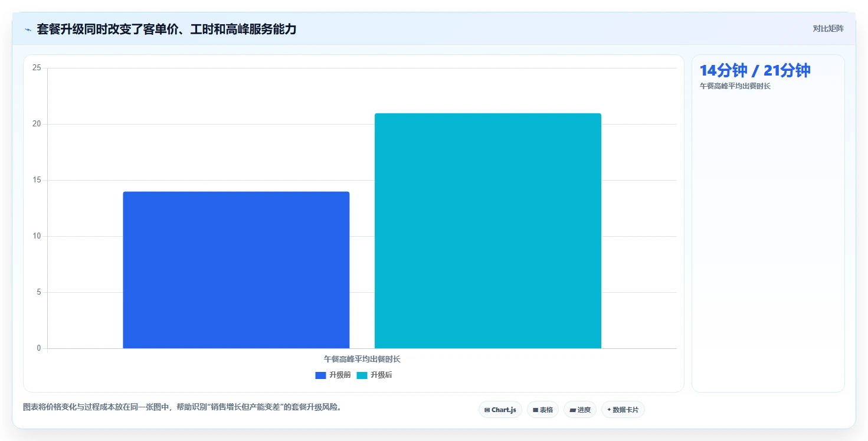Click the 14分钟 / 21分钟 value
The height and width of the screenshot is (441, 868).
click(x=755, y=70)
